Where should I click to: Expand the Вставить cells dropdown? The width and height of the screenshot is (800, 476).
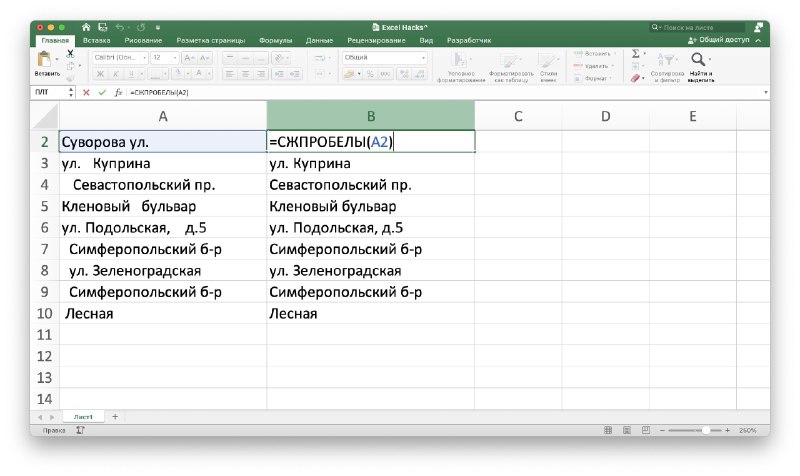tap(595, 54)
